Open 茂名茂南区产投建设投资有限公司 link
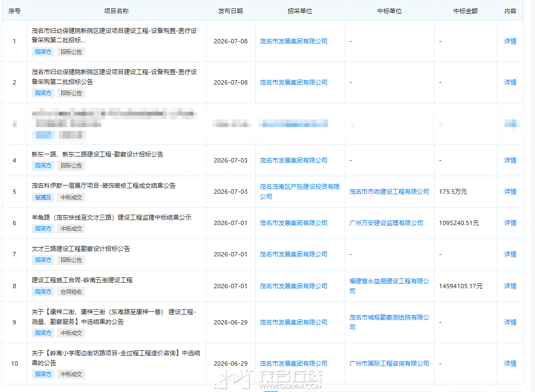 coord(300,192)
